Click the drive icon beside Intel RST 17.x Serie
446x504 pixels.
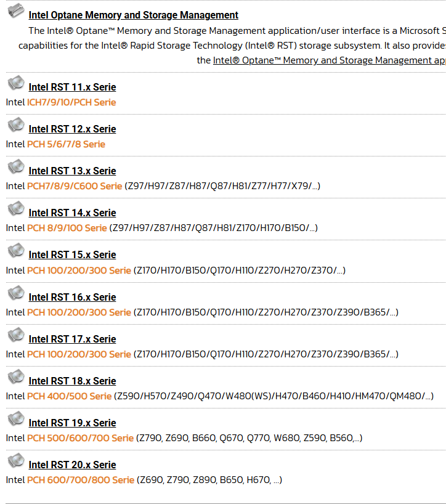[x=16, y=335]
